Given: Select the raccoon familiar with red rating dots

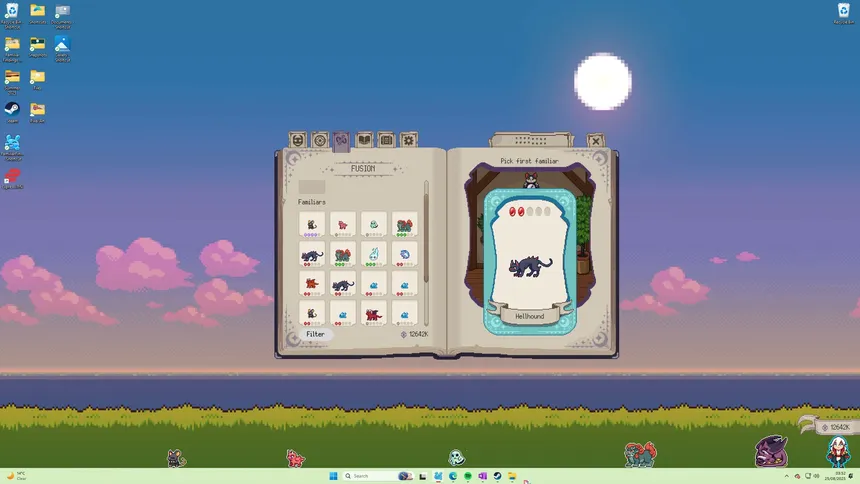Looking at the screenshot, I should click(312, 313).
